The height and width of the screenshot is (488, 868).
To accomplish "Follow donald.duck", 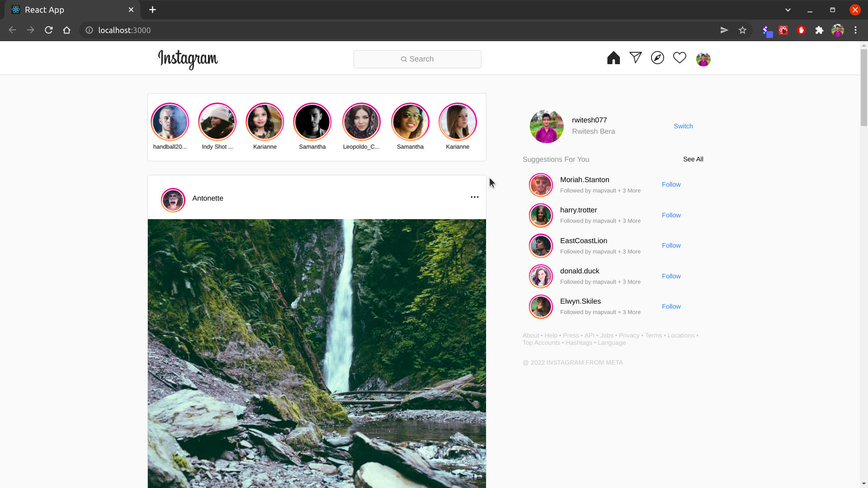I will (671, 276).
